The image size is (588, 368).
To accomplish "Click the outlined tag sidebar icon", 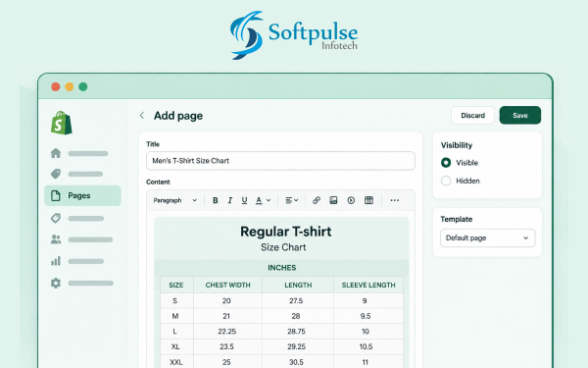I will pos(56,218).
